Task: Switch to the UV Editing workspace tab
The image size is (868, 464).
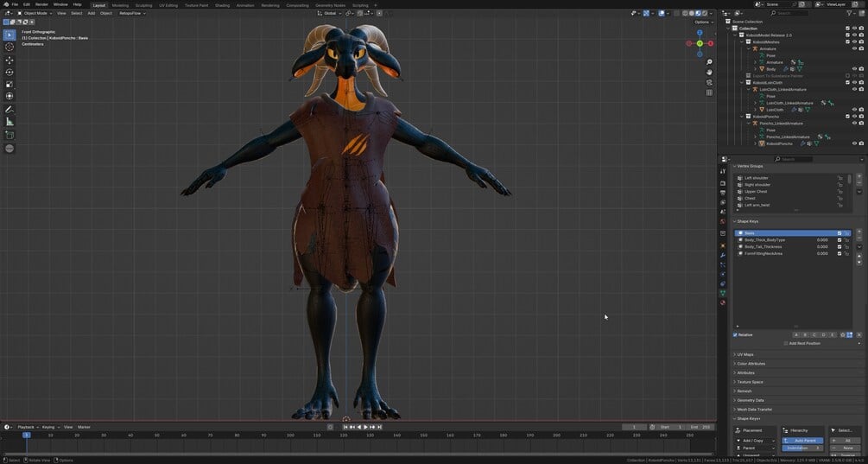Action: coord(168,5)
